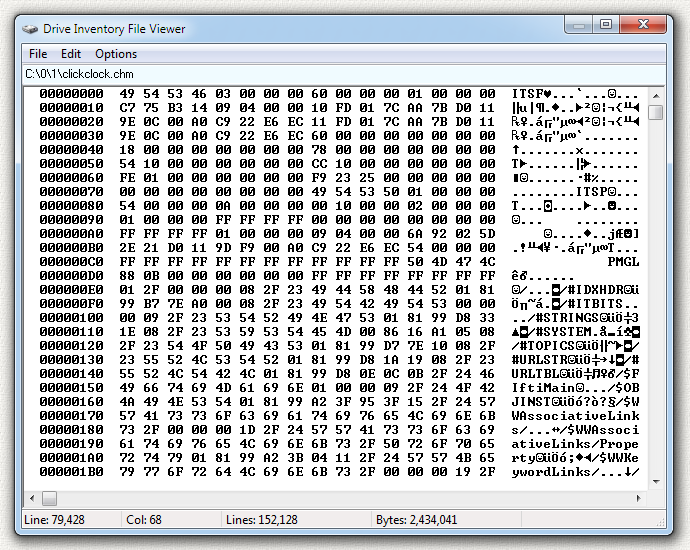Minimize the Drive Inventory File Viewer window

coord(579,24)
